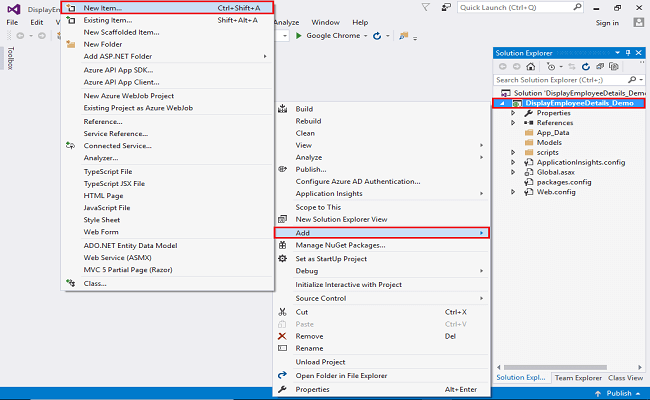Collapse the DisplayEmployeeDetails_Demo project node

pos(502,103)
